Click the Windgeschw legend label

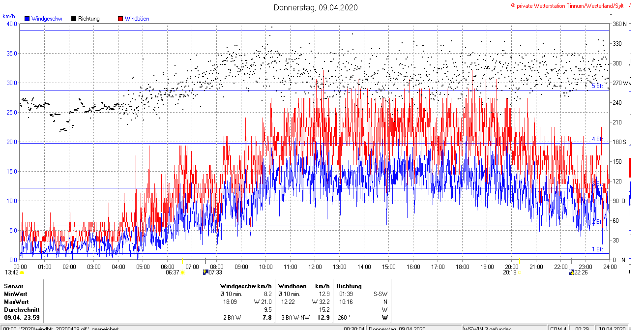point(46,19)
